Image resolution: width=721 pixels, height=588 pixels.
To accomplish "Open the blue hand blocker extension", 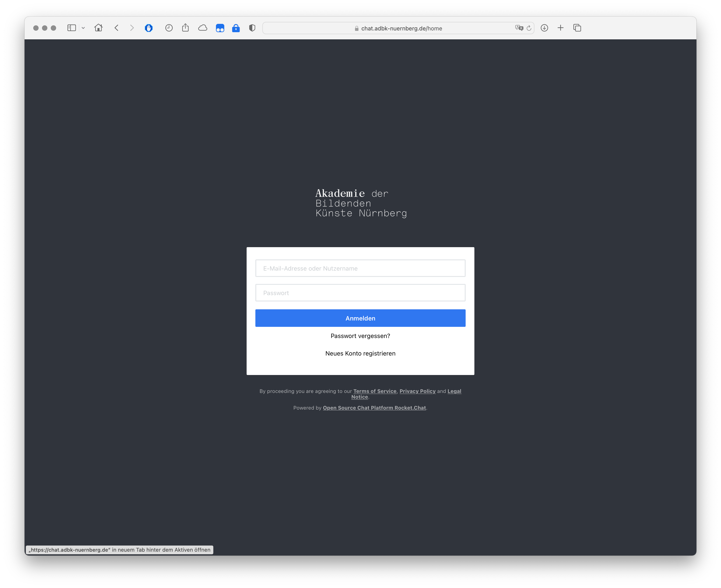I will click(149, 28).
